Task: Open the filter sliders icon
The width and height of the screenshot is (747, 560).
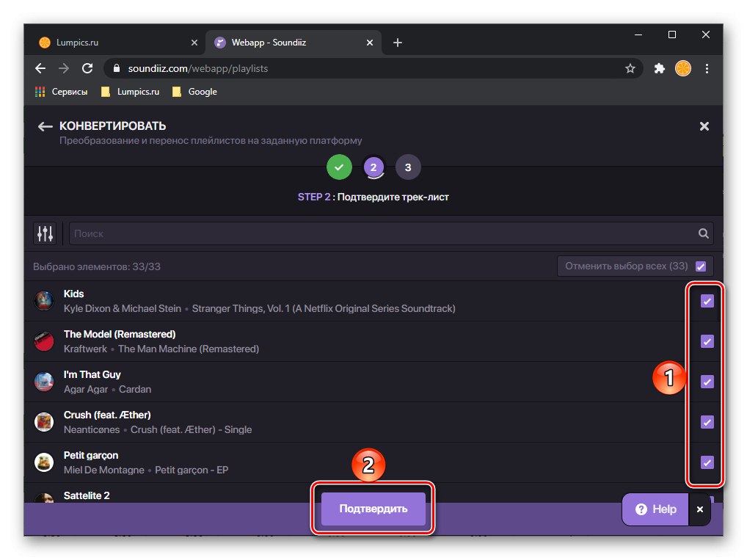Action: coord(45,233)
